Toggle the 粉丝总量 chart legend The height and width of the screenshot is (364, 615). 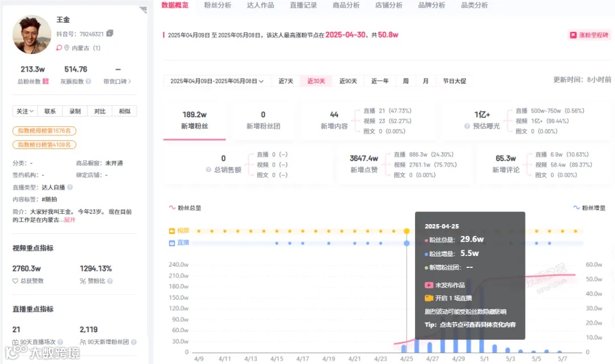click(184, 208)
